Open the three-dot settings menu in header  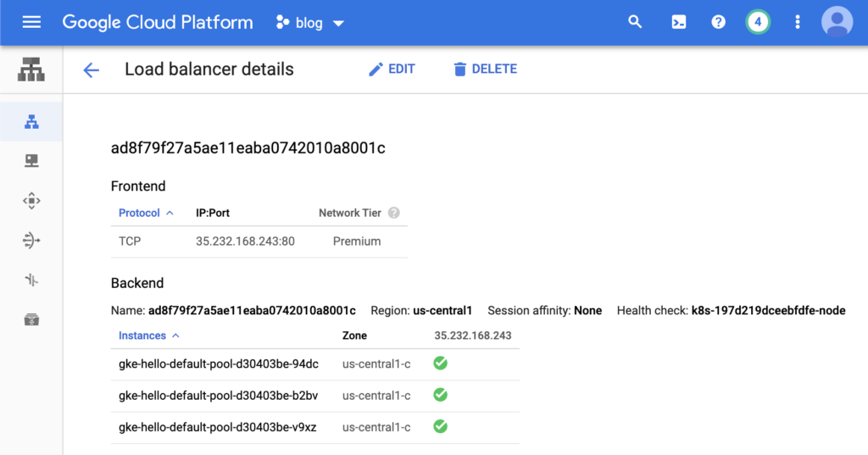tap(797, 22)
